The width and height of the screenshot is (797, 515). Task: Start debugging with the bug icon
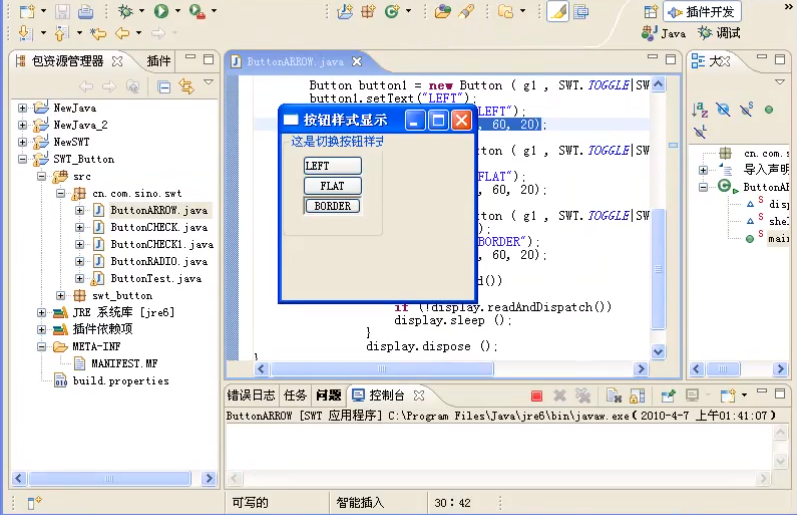[x=125, y=12]
